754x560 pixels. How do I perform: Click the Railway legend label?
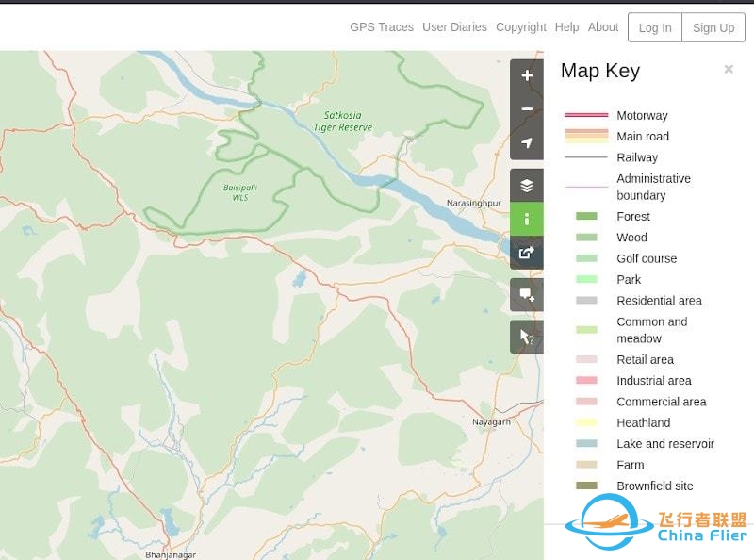click(x=637, y=157)
